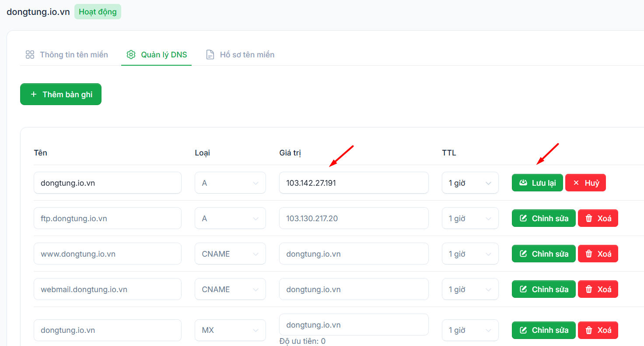Image resolution: width=644 pixels, height=346 pixels.
Task: Open the TTL dropdown in the editable first row
Action: 470,183
